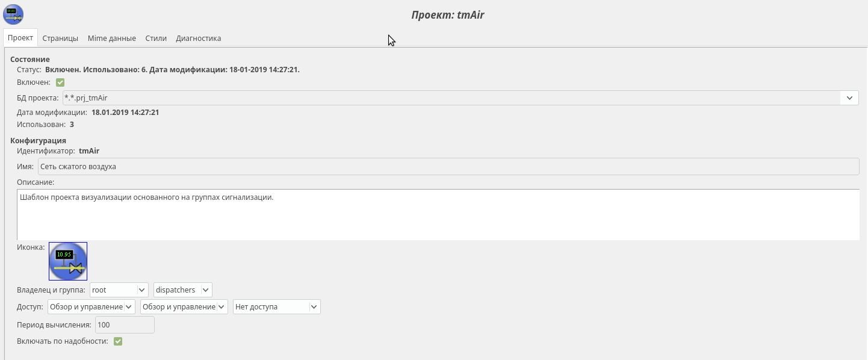The width and height of the screenshot is (868, 360).
Task: Click the tmAir project icon in header
Action: tap(13, 14)
